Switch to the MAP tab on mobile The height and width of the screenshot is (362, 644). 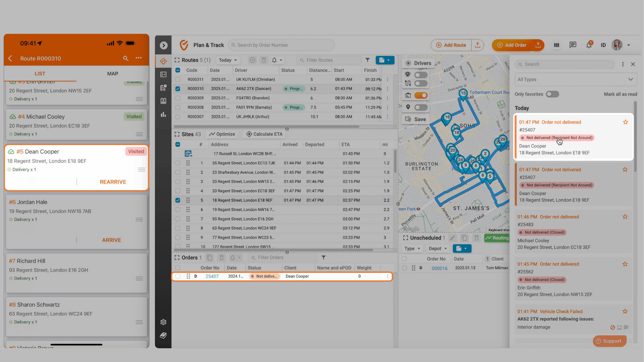coord(112,73)
